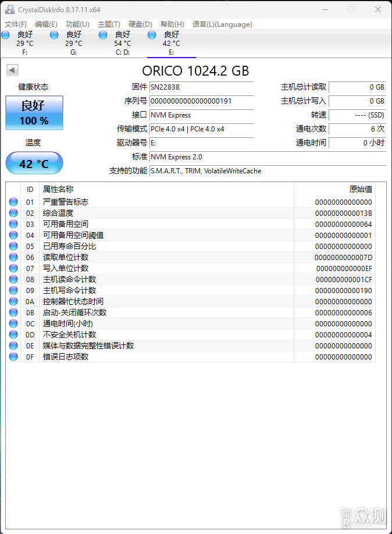Screen dimensions: 392x534
Task: Click the 转速 field showing ---- (SSD)
Action: [358, 115]
